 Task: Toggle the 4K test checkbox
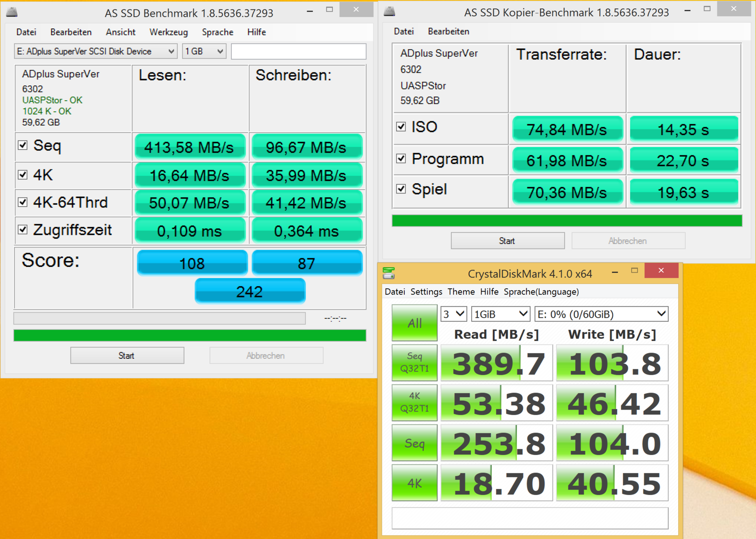(23, 174)
